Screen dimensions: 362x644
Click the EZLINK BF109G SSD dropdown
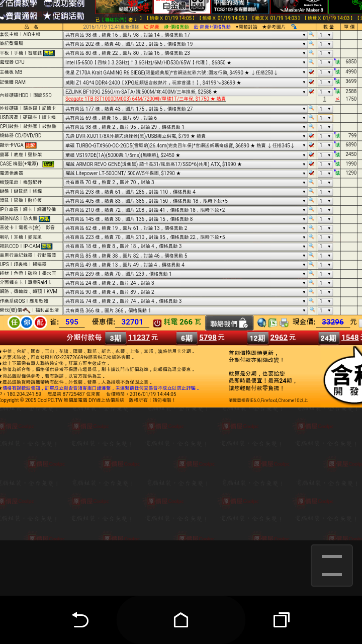pos(186,92)
